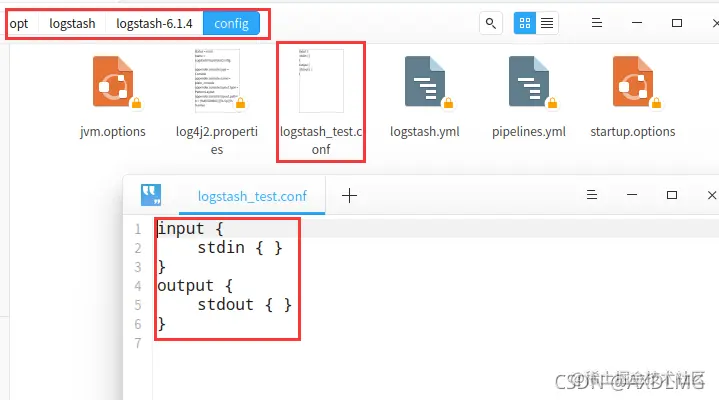Viewport: 719px width, 400px height.
Task: Click the 'startup.options' file name label
Action: [x=633, y=132]
